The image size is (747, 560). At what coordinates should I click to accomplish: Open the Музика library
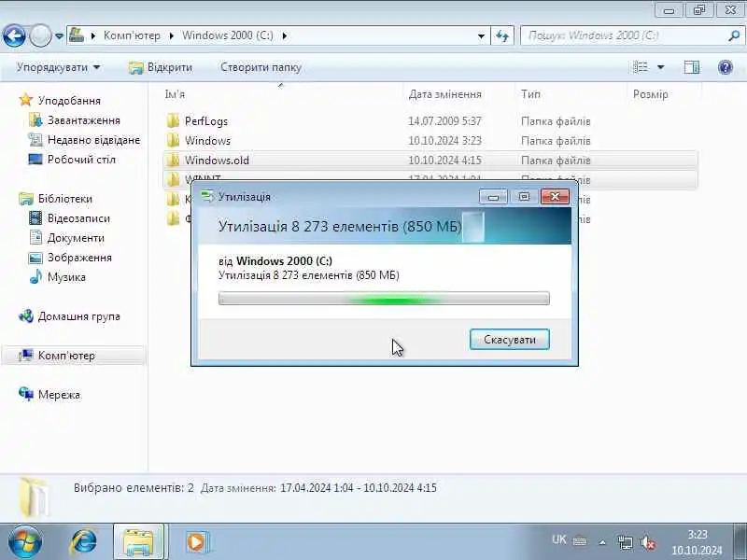pyautogui.click(x=66, y=277)
